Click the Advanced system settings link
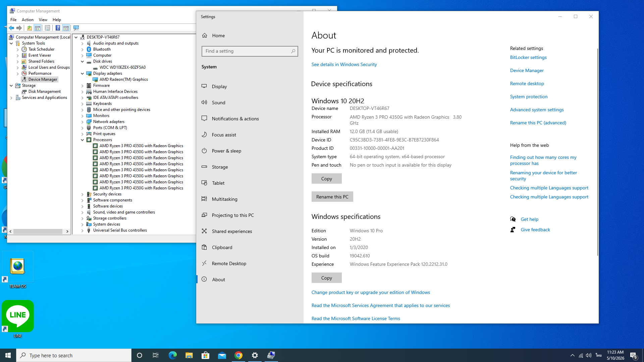The image size is (644, 362). (x=537, y=110)
